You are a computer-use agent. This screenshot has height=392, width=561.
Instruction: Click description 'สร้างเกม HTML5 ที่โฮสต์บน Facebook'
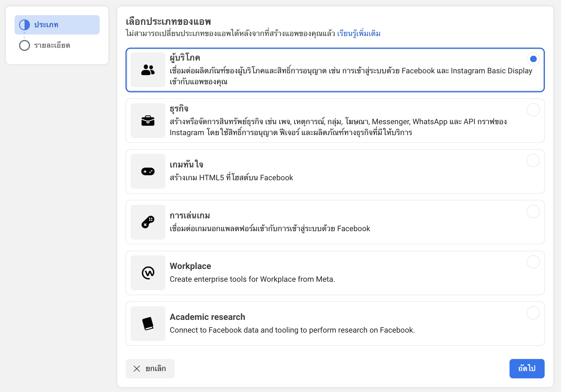point(231,178)
